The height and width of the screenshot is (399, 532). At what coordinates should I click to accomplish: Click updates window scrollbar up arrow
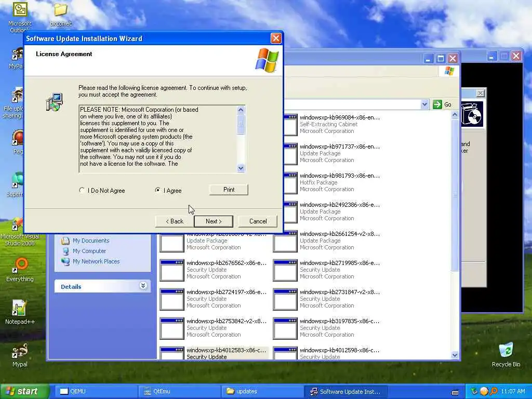pyautogui.click(x=455, y=115)
